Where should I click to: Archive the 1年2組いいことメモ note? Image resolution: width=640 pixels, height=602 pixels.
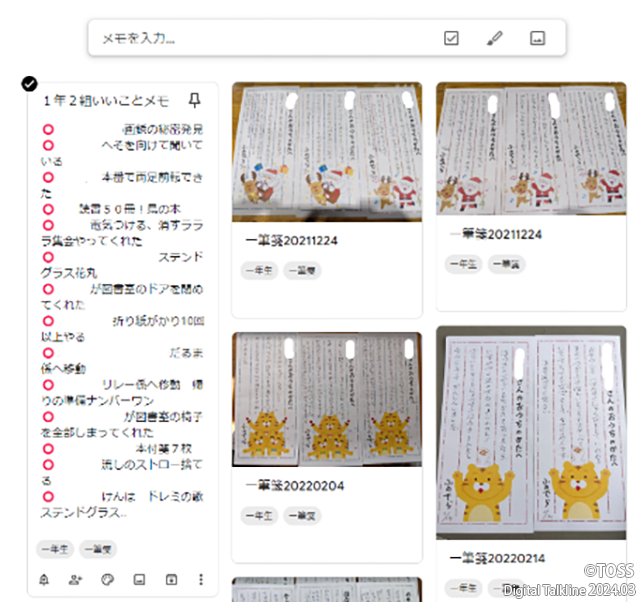click(170, 579)
